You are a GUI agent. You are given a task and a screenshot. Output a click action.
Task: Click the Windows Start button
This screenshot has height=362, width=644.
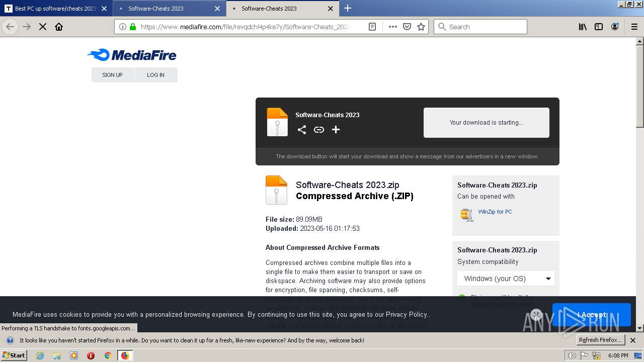[x=14, y=355]
